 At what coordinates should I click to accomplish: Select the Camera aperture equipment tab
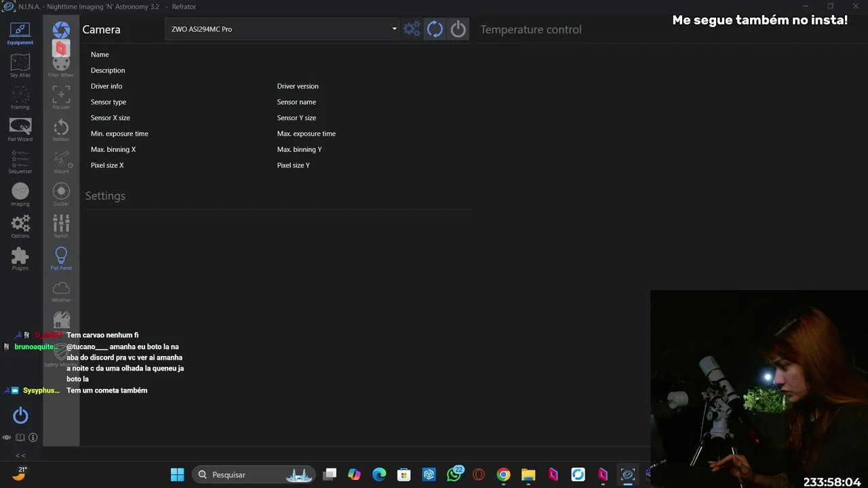(x=61, y=30)
